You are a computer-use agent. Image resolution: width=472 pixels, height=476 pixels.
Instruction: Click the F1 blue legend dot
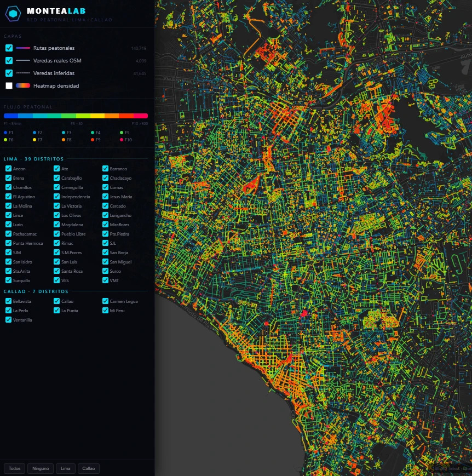(5, 133)
